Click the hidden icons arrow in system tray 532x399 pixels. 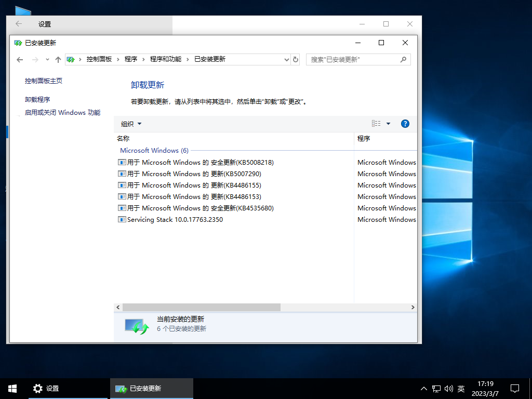pyautogui.click(x=424, y=388)
